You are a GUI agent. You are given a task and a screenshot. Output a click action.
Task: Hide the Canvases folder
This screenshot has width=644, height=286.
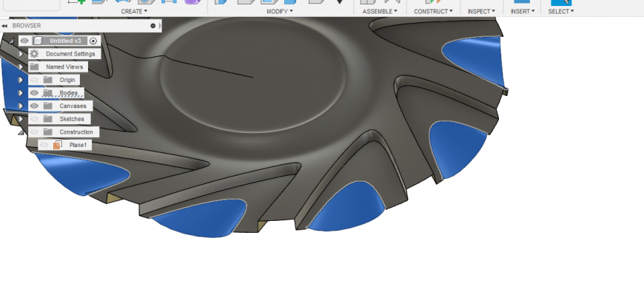click(35, 106)
